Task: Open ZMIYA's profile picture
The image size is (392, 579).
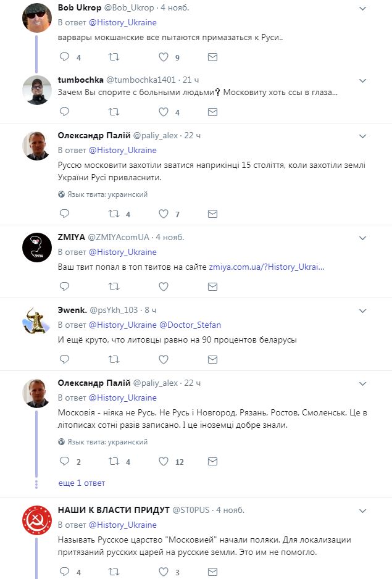Action: click(36, 248)
